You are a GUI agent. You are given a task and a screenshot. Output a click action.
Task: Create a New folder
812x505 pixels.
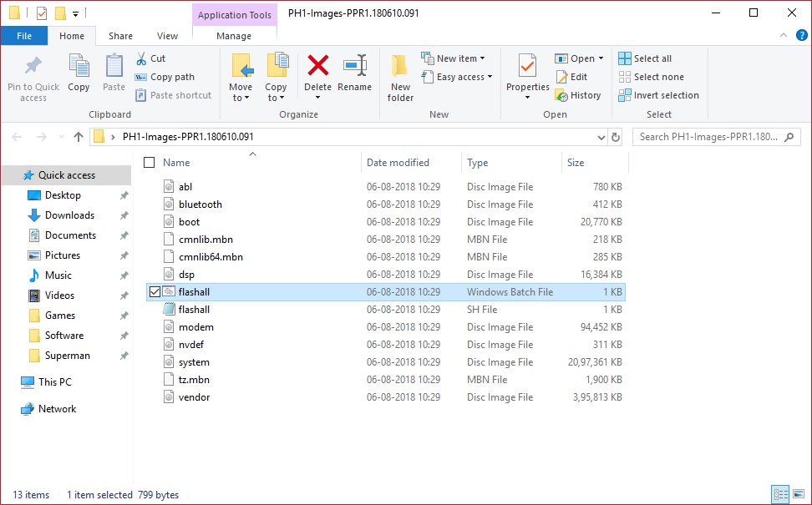click(400, 78)
